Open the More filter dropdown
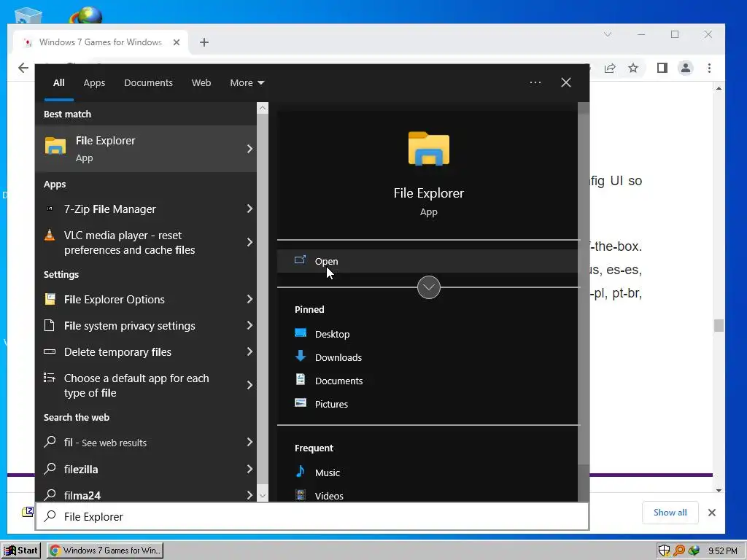Viewport: 747px width, 560px height. tap(247, 83)
